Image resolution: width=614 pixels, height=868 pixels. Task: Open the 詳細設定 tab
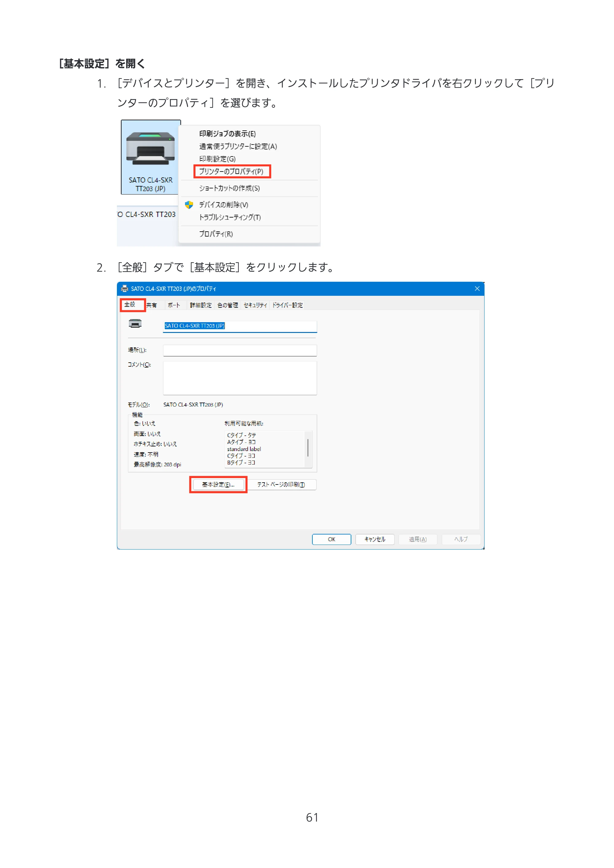coord(201,305)
